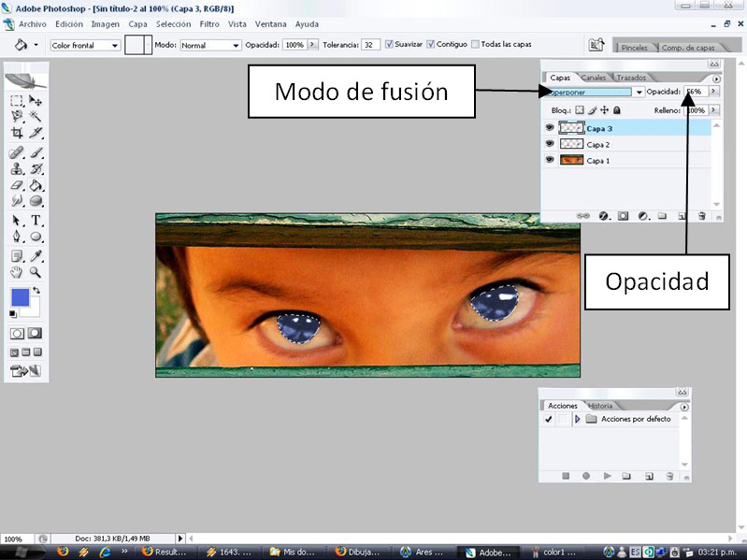Hide Capa 1 layer visibility eye
747x560 pixels.
tap(550, 160)
